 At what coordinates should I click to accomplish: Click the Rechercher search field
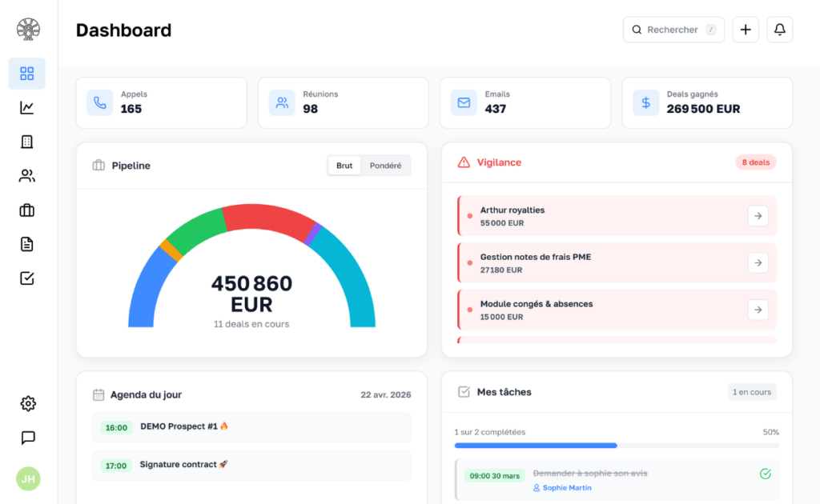tap(673, 29)
